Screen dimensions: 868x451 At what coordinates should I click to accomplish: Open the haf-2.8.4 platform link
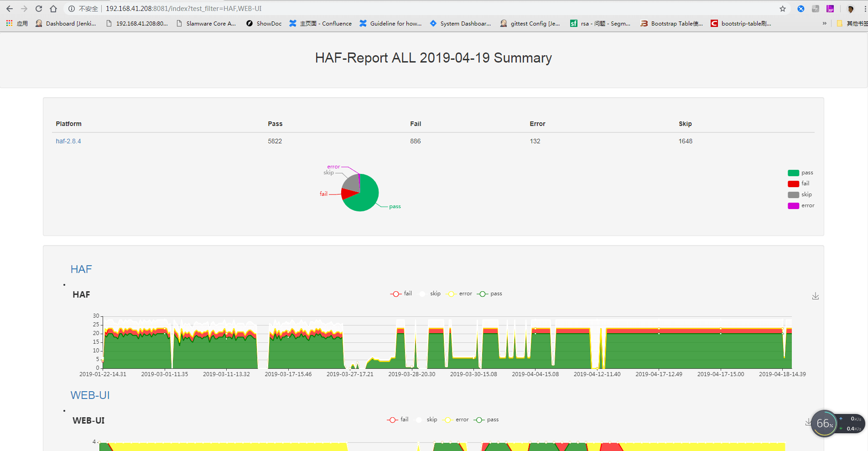point(68,141)
